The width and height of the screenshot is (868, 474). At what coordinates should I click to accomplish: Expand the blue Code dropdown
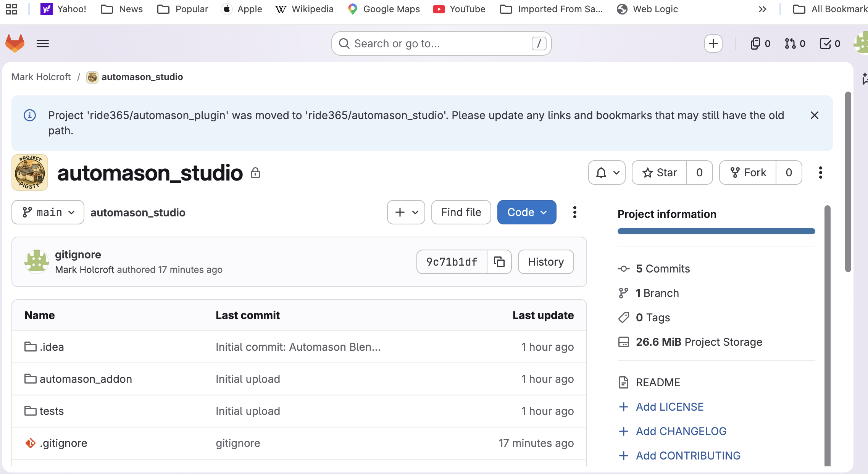click(527, 212)
